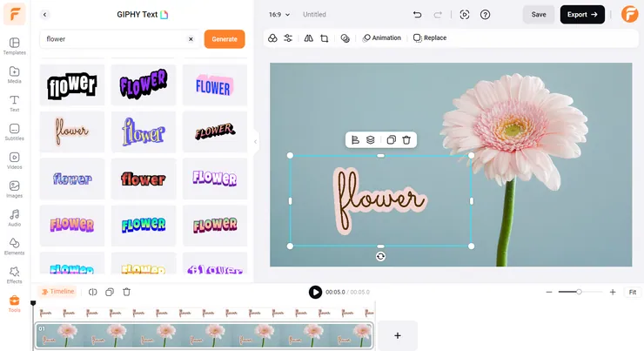Play the video preview
644x351 pixels.
(x=315, y=293)
